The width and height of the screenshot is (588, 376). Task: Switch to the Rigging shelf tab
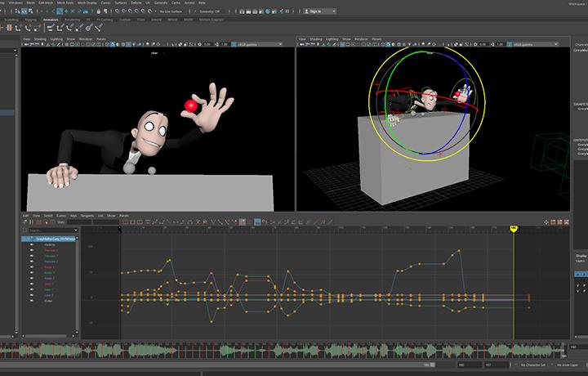coord(29,20)
